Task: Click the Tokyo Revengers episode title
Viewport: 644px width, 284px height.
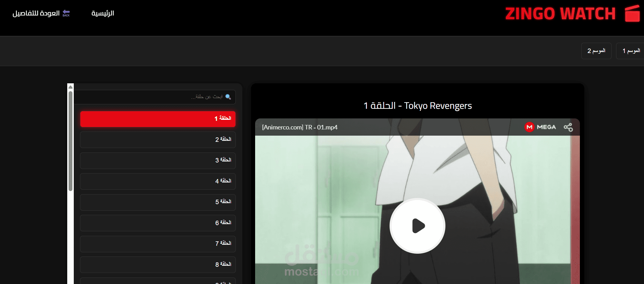Action: (417, 106)
